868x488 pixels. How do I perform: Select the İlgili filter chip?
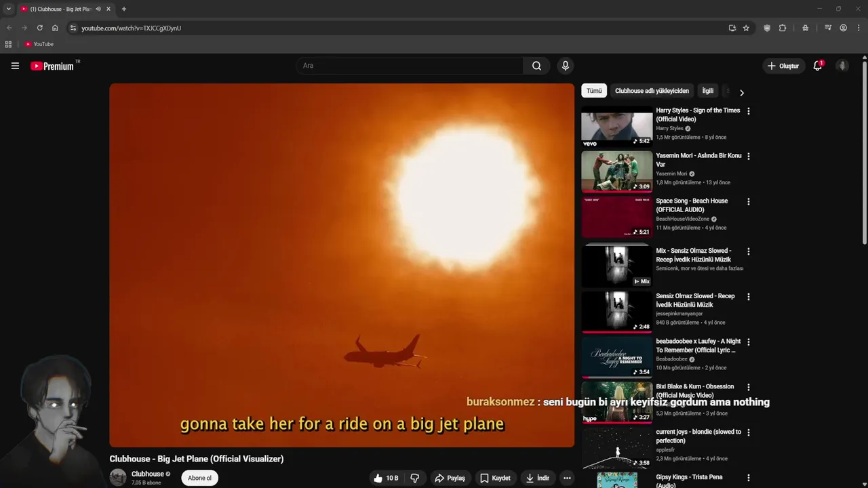pos(707,91)
